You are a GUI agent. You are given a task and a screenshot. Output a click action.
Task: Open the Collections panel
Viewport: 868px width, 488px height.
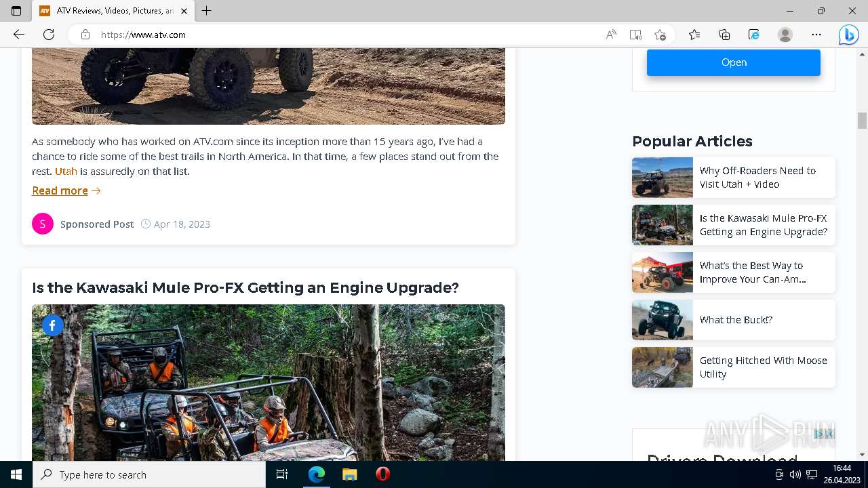[724, 35]
